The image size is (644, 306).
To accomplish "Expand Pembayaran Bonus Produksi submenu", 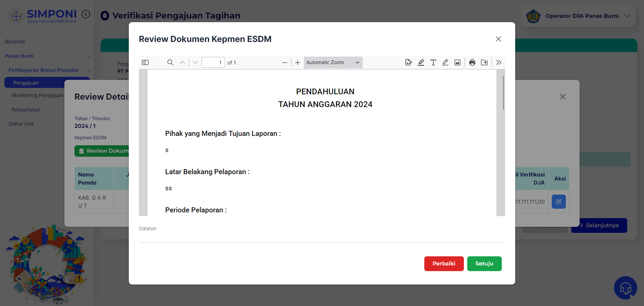I will [49, 70].
